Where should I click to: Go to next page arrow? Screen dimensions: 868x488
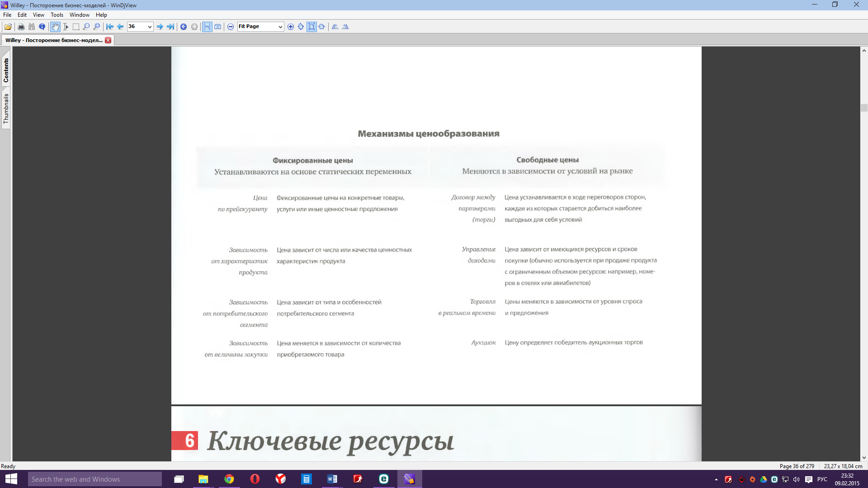point(160,27)
